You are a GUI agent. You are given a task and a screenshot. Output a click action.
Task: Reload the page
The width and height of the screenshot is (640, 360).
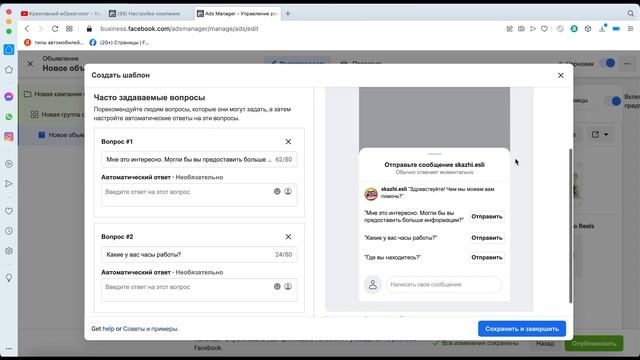point(55,29)
